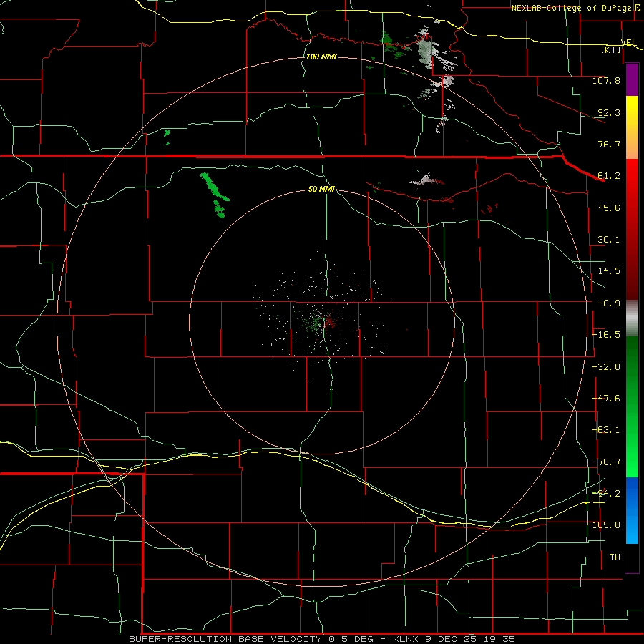The height and width of the screenshot is (644, 644).
Task: Click the KLNX station identifier in caption
Action: pos(407,639)
